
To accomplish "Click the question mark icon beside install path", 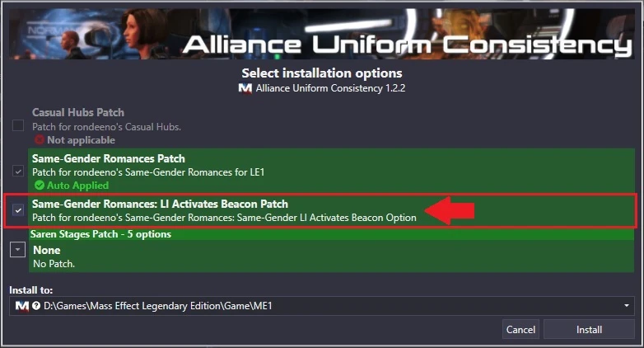I will tap(36, 306).
